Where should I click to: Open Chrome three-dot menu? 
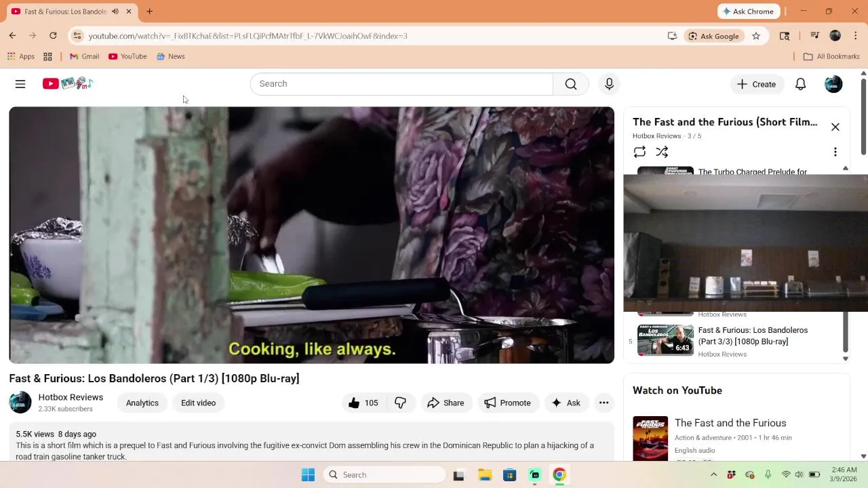point(856,36)
